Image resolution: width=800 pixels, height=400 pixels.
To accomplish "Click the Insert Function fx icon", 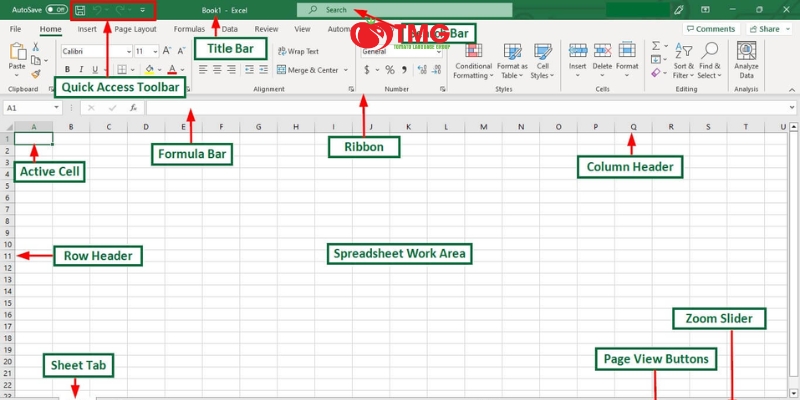I will point(133,108).
